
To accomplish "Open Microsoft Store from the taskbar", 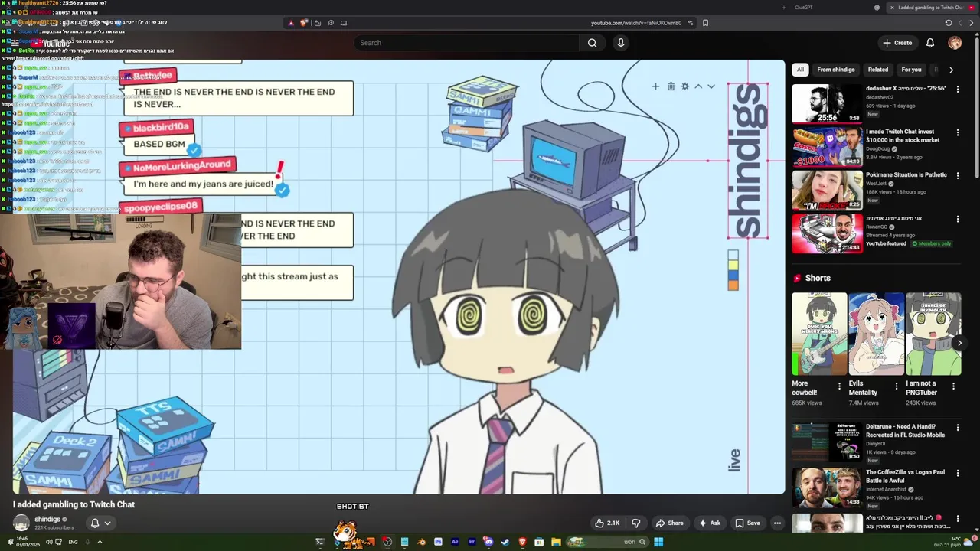I will (539, 542).
